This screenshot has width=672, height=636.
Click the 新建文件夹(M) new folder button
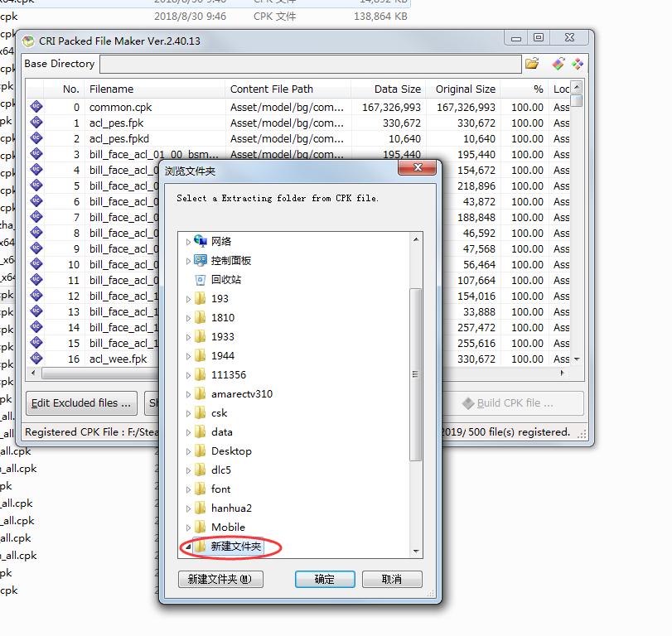[x=220, y=579]
